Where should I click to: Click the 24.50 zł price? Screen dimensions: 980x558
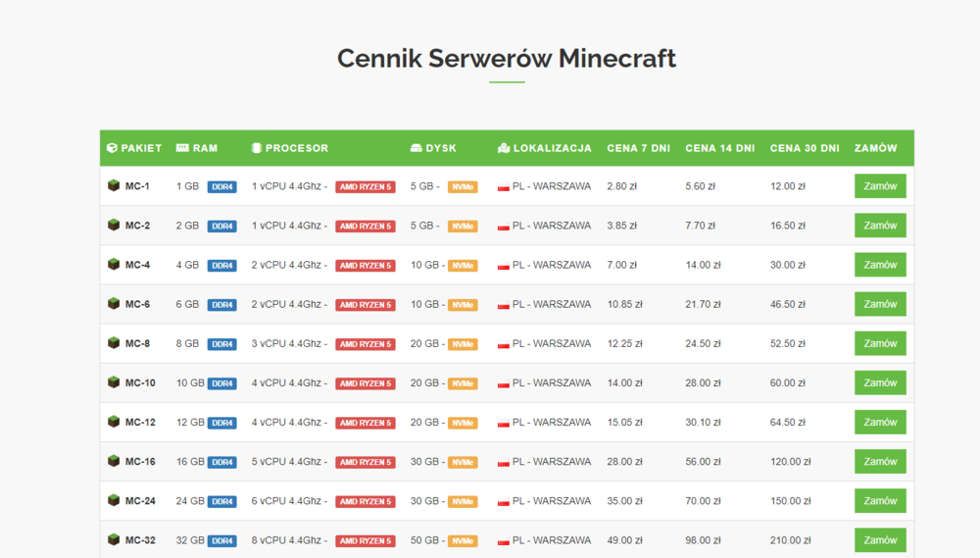pos(703,343)
